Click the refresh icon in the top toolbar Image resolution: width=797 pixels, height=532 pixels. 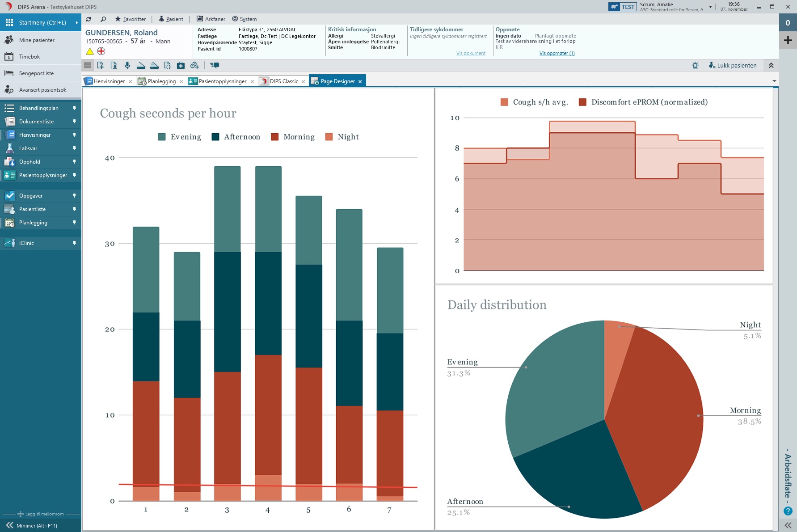(89, 19)
